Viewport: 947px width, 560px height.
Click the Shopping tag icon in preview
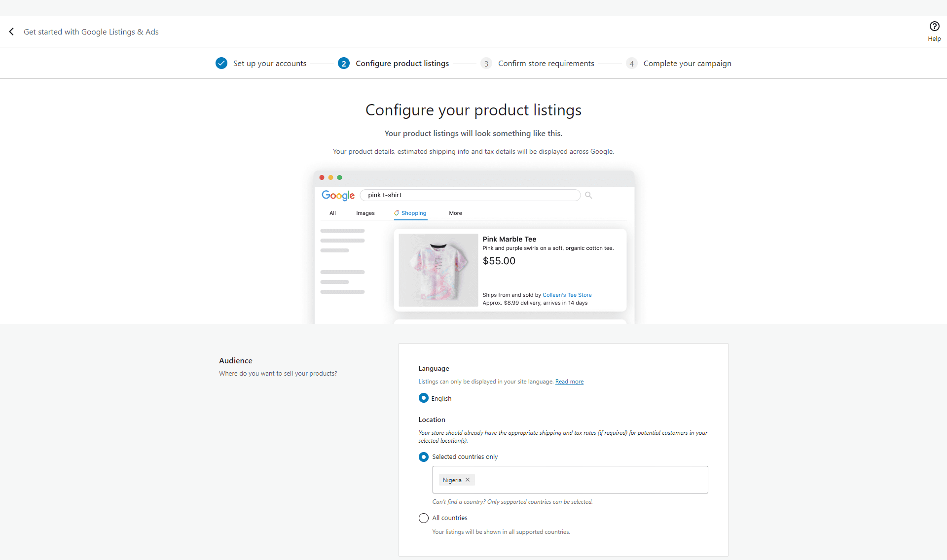[396, 213]
